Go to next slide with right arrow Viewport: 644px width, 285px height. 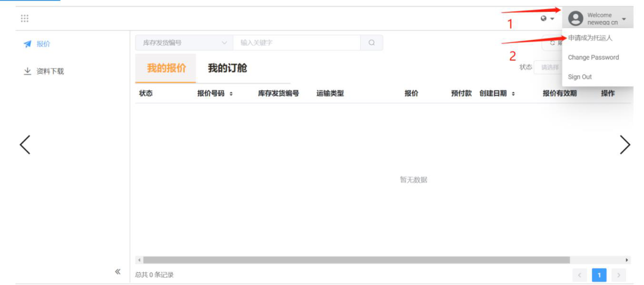pyautogui.click(x=625, y=144)
